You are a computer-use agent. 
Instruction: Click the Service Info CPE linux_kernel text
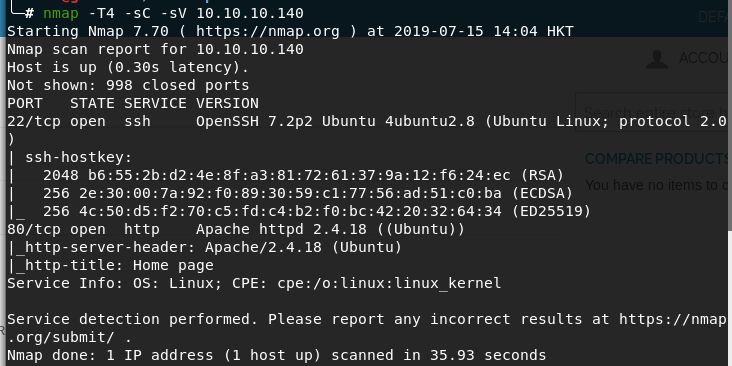(x=389, y=283)
